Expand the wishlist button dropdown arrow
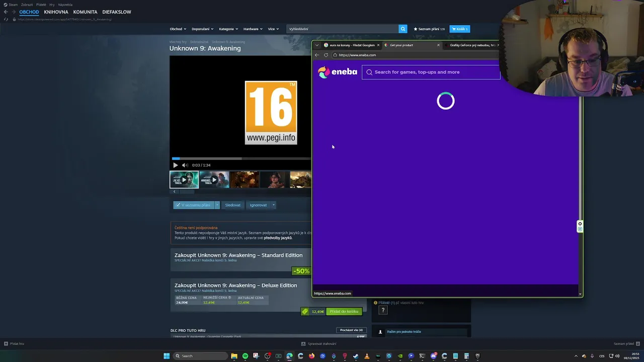 point(217,205)
